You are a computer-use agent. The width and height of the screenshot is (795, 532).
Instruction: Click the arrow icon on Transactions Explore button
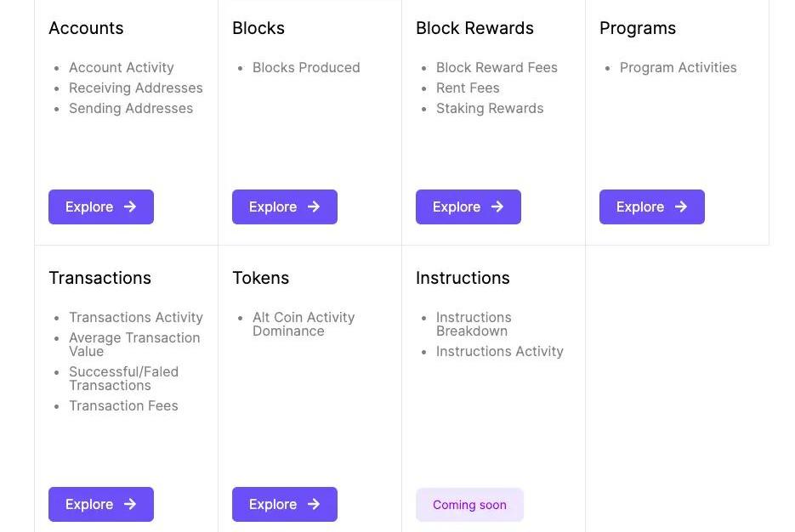click(130, 504)
